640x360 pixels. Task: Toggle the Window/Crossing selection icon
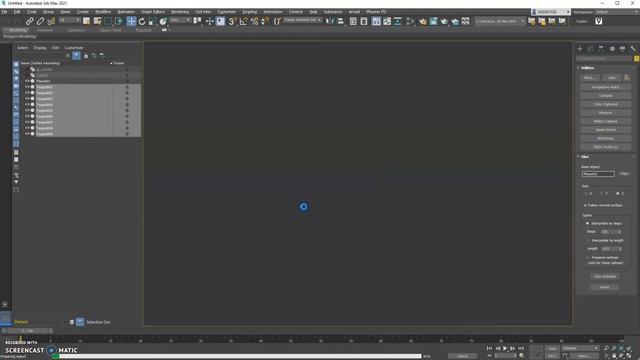click(x=119, y=21)
